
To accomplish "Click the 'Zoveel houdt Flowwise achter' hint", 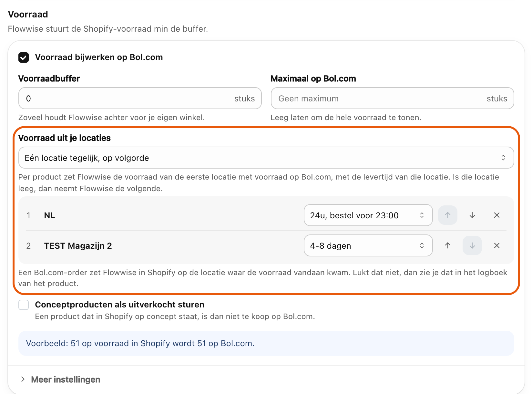I will tap(111, 118).
